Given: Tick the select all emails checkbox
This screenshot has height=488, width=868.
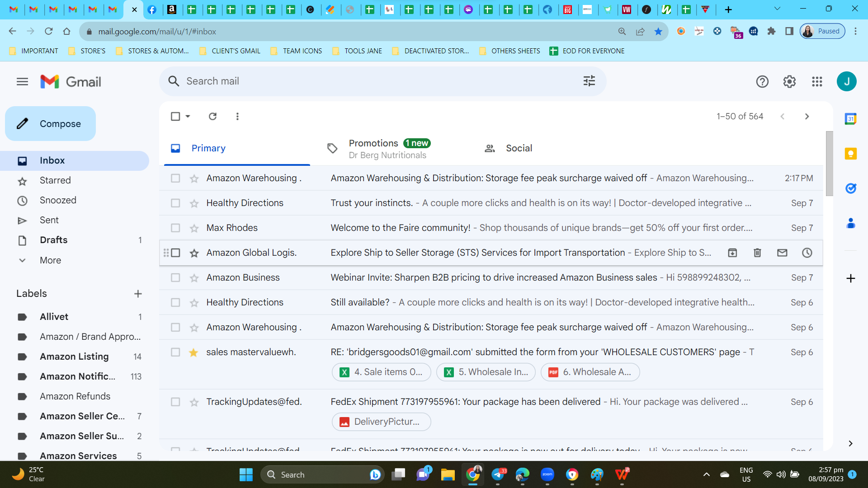Looking at the screenshot, I should (175, 117).
